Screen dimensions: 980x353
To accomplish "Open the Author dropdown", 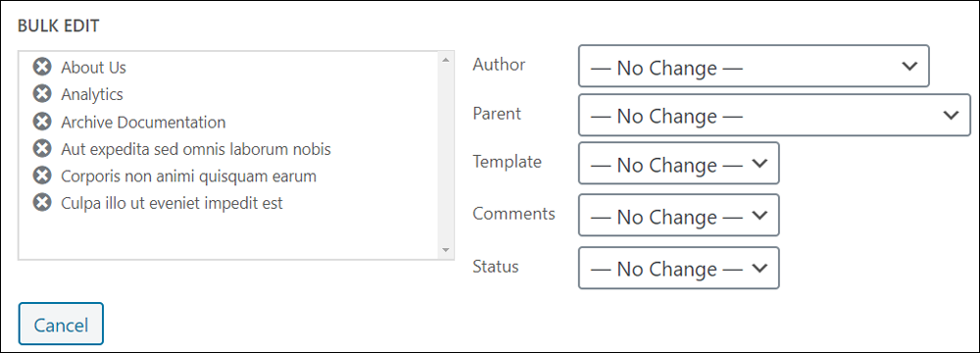I will [x=754, y=66].
